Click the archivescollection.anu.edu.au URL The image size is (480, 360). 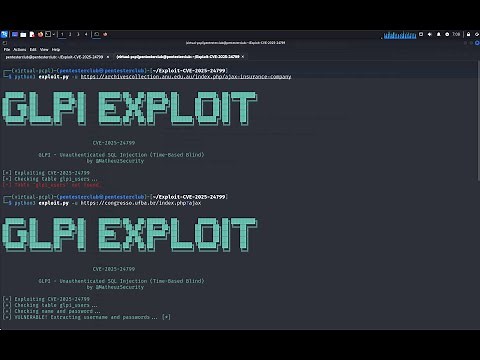pos(186,77)
